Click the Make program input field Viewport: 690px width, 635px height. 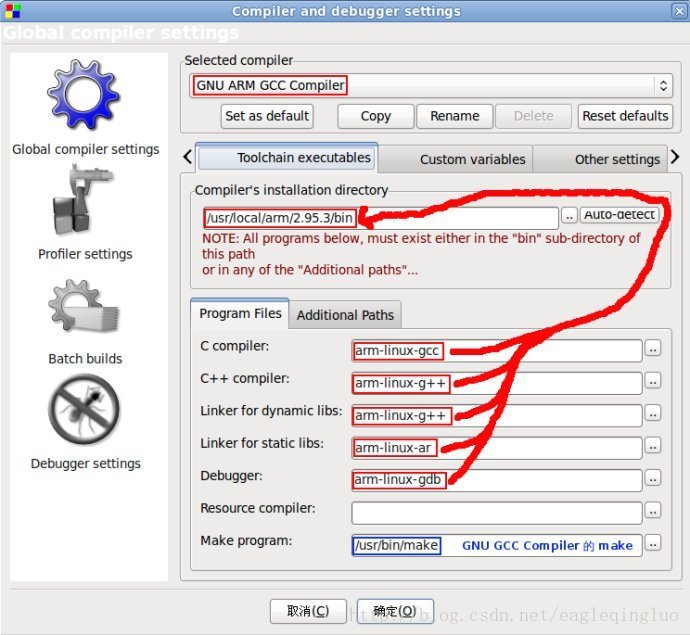pyautogui.click(x=496, y=545)
